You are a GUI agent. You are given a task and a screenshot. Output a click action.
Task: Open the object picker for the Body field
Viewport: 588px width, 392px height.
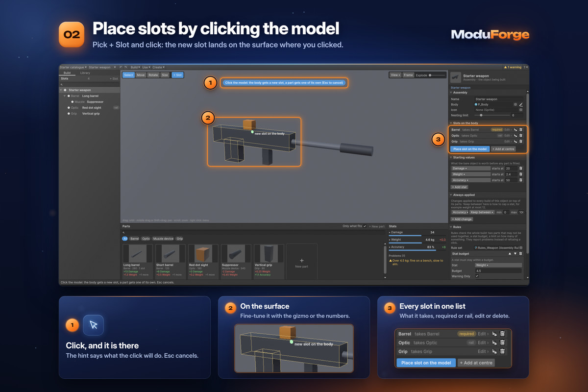pyautogui.click(x=515, y=104)
